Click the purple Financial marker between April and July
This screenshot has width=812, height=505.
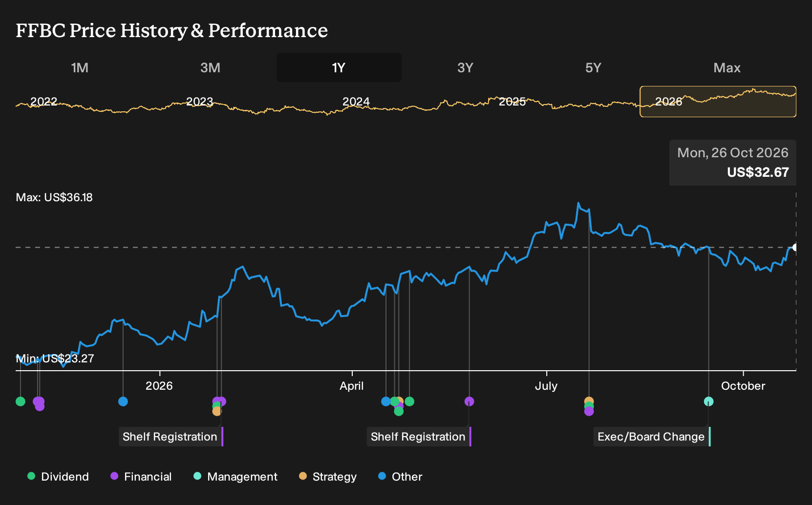pyautogui.click(x=469, y=401)
